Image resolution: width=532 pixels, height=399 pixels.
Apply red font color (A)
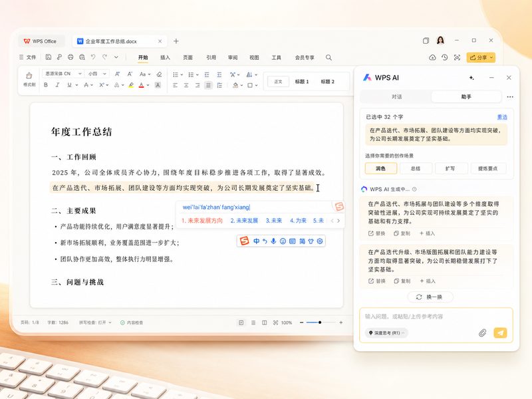click(142, 85)
